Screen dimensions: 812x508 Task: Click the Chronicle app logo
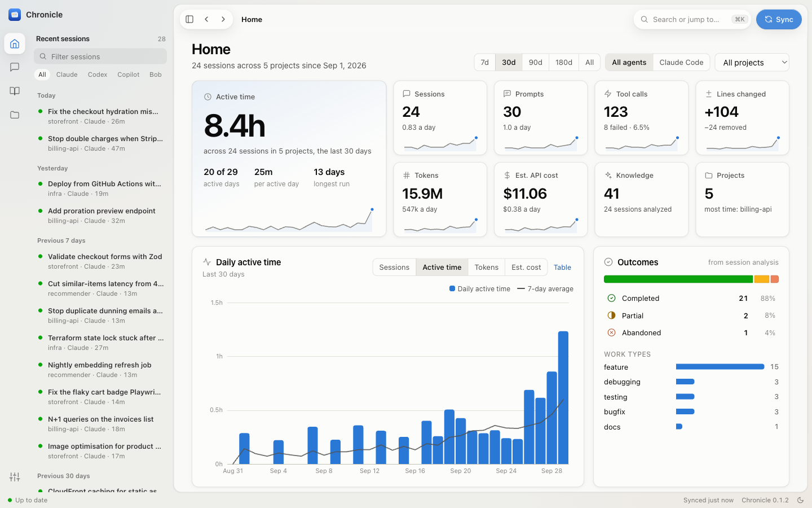point(15,15)
